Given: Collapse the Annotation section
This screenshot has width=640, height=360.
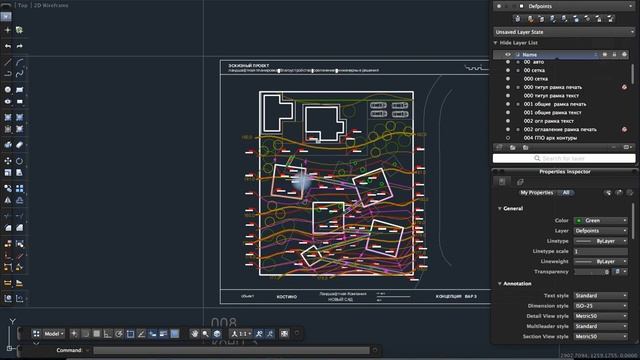Looking at the screenshot, I should coord(500,284).
